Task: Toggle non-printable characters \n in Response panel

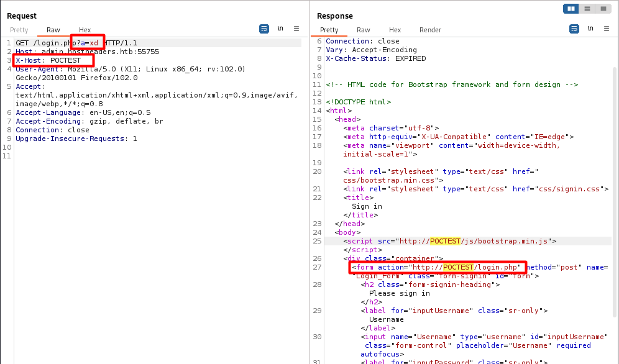Action: [590, 29]
